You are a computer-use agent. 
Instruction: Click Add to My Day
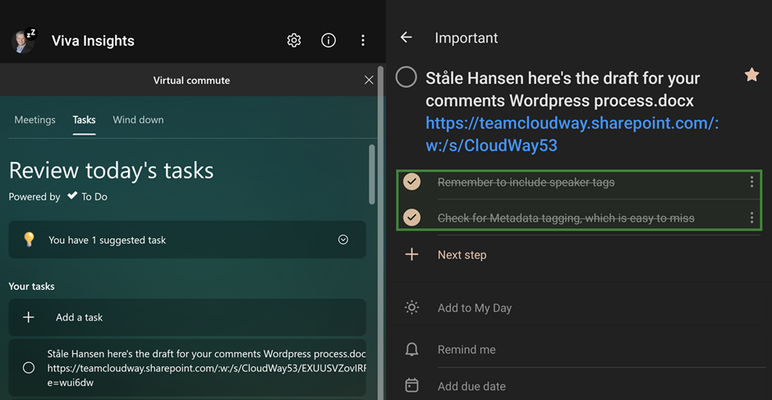(475, 308)
